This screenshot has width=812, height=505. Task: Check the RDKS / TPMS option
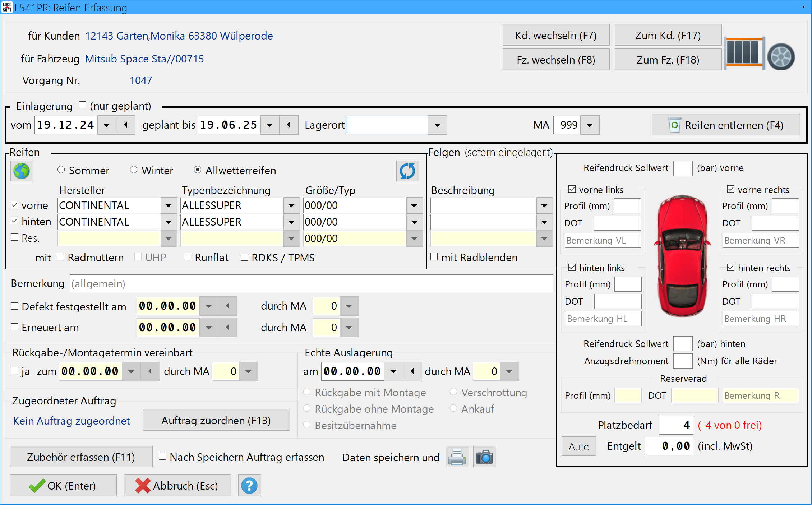244,257
